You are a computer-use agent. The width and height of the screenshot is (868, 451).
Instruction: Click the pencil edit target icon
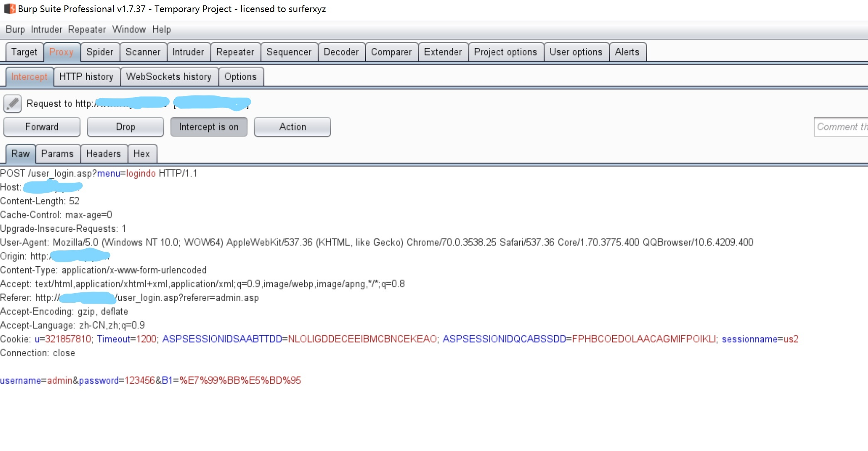point(12,103)
